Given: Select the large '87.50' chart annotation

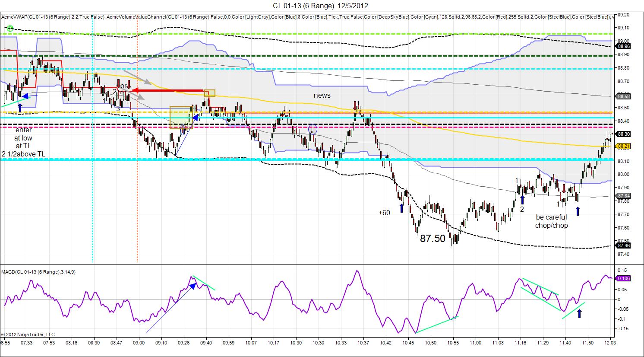Looking at the screenshot, I should pos(432,239).
